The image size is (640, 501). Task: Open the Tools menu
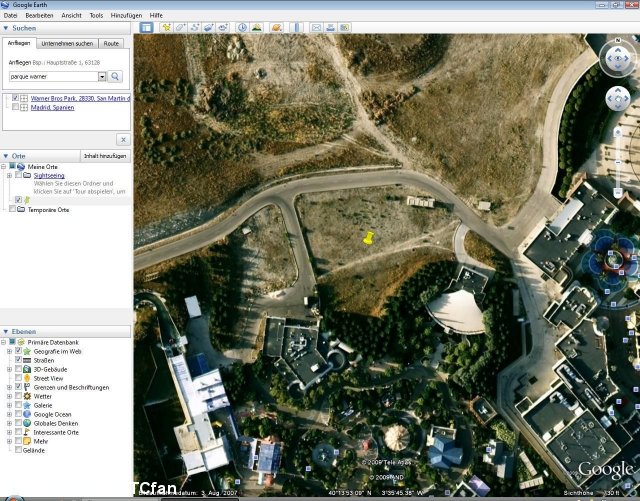[96, 16]
